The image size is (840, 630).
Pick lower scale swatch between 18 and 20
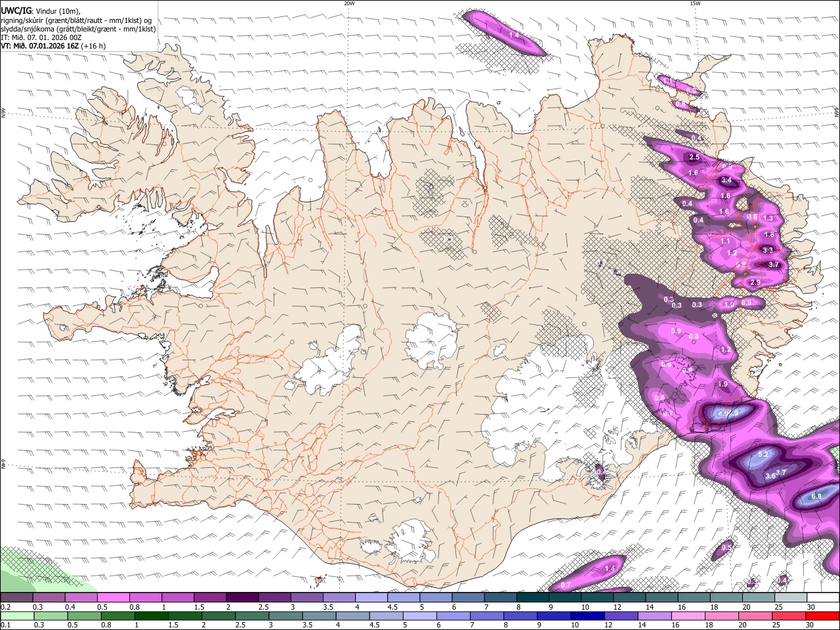coord(722,616)
